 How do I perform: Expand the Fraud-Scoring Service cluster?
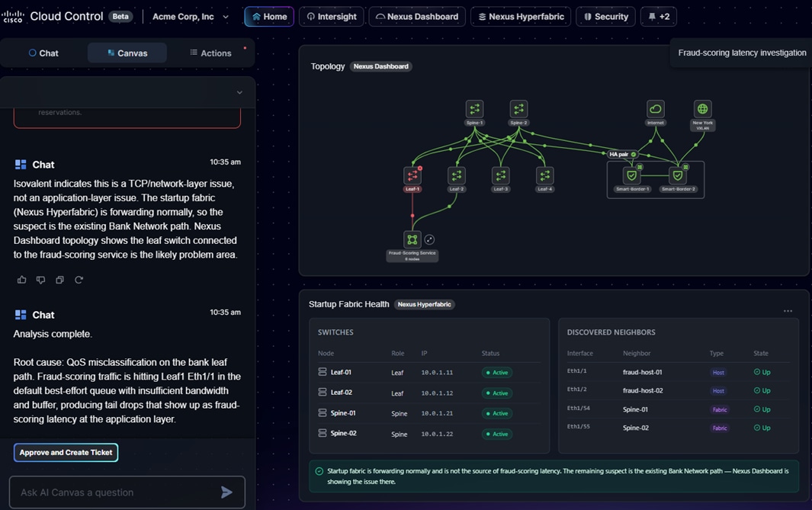click(x=429, y=239)
